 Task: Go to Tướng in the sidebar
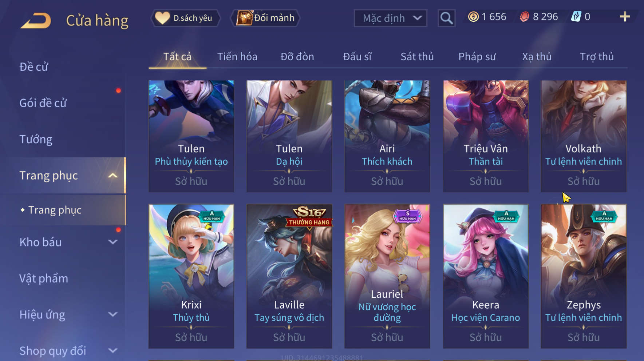pyautogui.click(x=36, y=140)
